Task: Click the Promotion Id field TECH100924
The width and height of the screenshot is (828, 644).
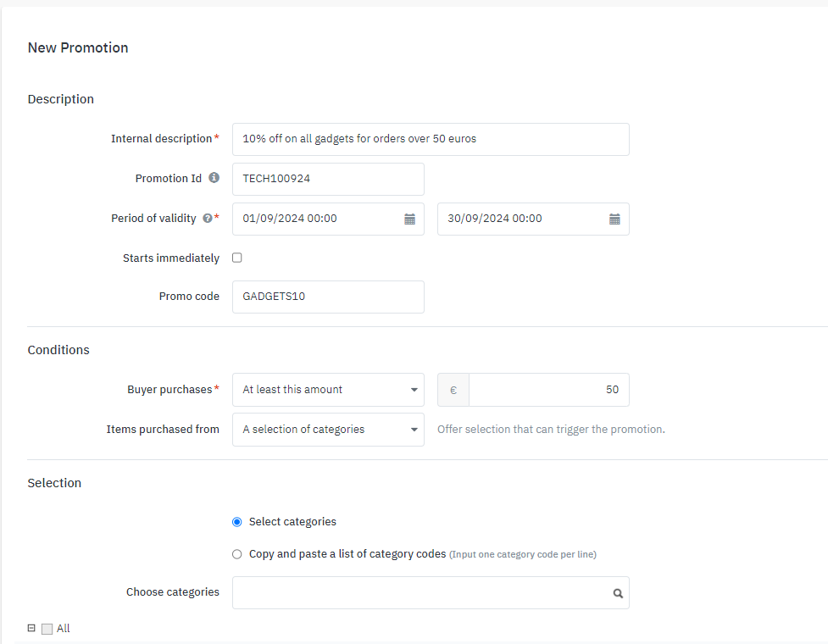Action: pos(328,179)
